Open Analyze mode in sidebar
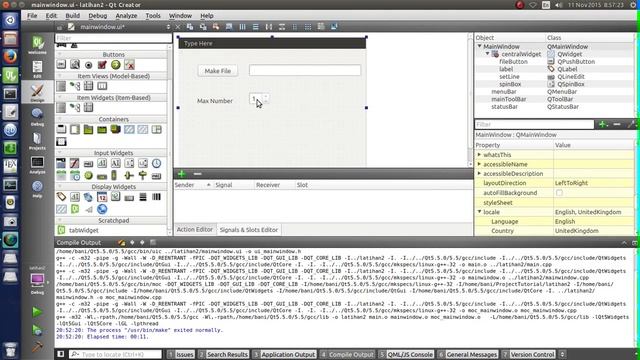Viewport: 640px width, 360px height. point(38,165)
